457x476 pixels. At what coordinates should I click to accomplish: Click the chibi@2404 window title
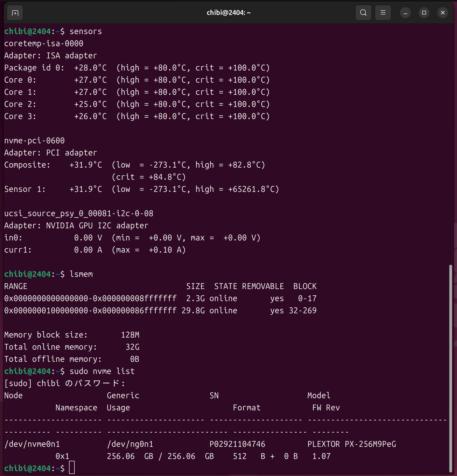point(228,13)
